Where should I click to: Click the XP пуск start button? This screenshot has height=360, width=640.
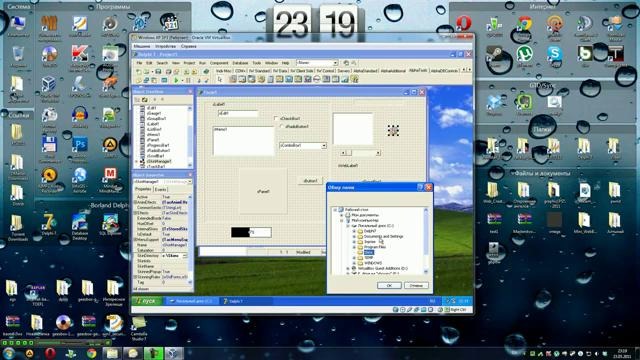146,301
